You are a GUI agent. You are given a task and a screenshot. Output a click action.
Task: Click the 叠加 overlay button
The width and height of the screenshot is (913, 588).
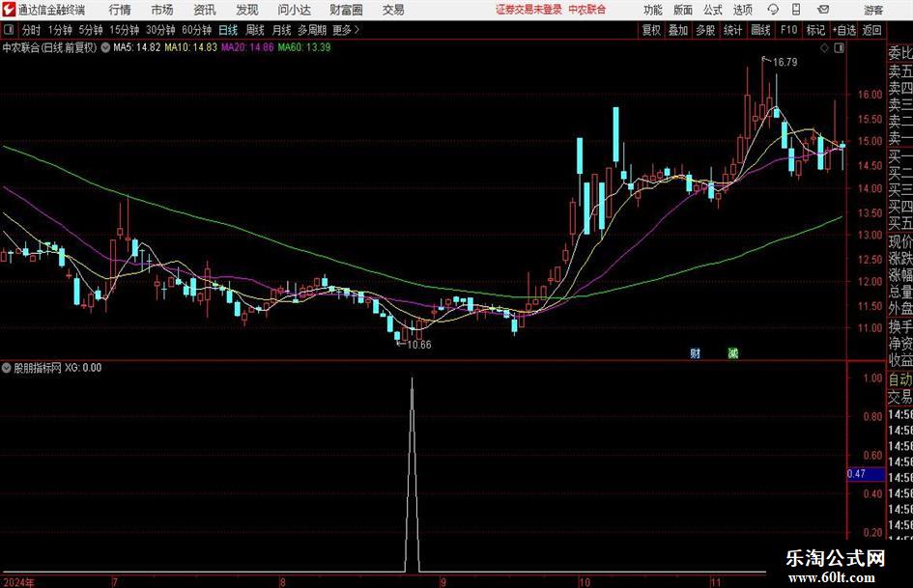point(678,30)
